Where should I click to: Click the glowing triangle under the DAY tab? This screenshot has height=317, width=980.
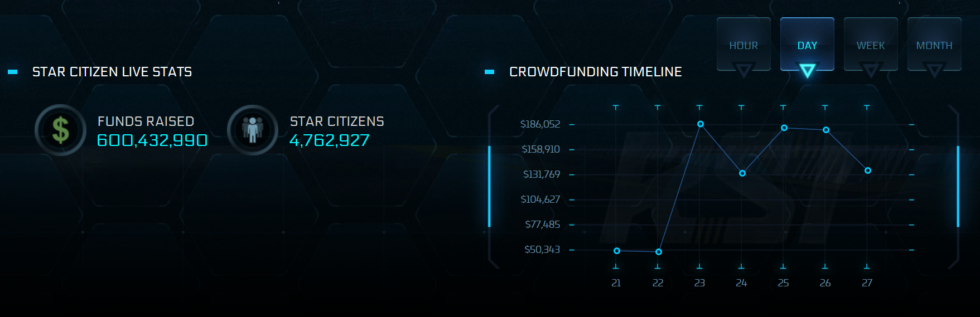point(807,71)
